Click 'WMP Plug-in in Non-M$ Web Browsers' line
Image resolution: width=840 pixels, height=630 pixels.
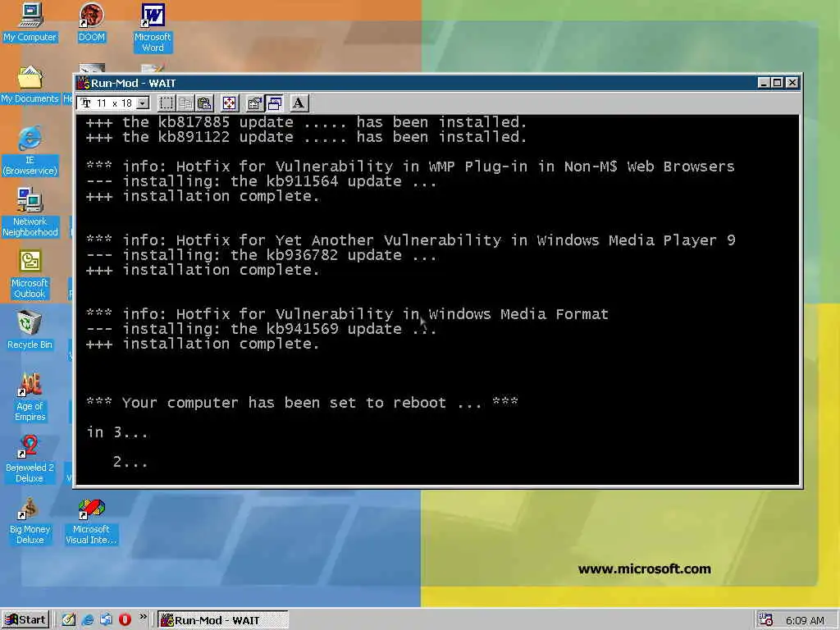coord(410,167)
